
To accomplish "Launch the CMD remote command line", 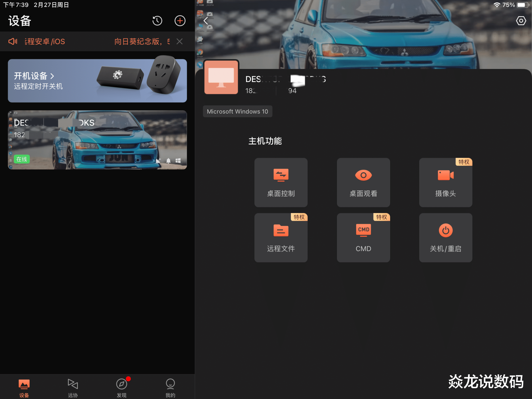I will 363,237.
